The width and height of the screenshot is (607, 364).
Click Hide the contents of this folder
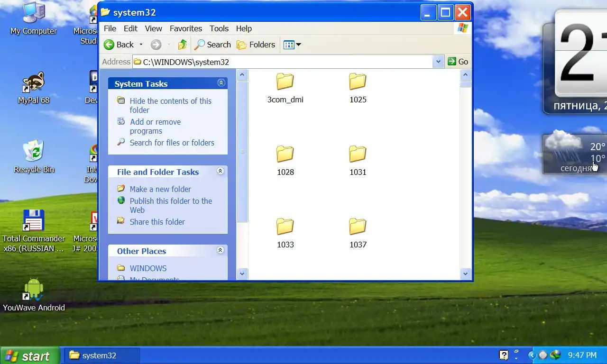coord(171,105)
